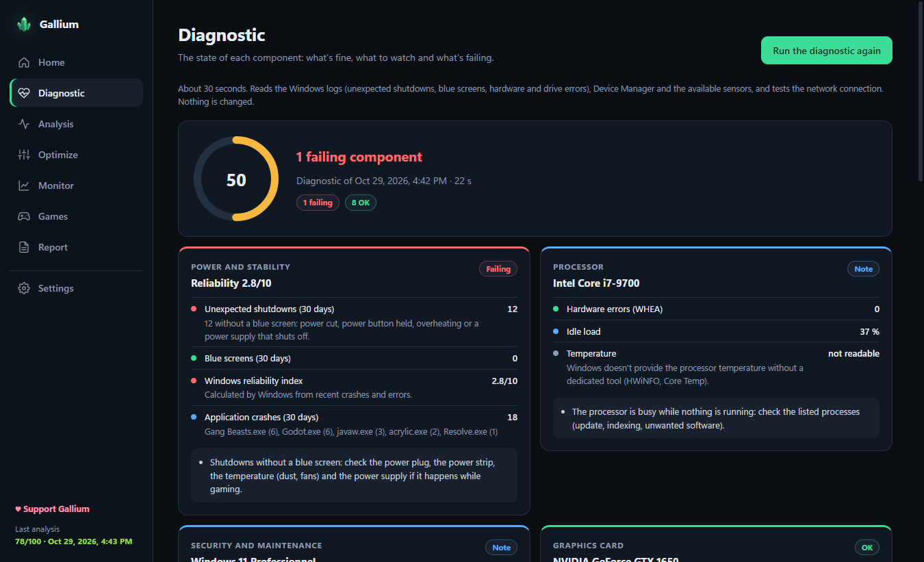Click the Failing badge on Power and Stability
The height and width of the screenshot is (562, 924).
pyautogui.click(x=498, y=269)
